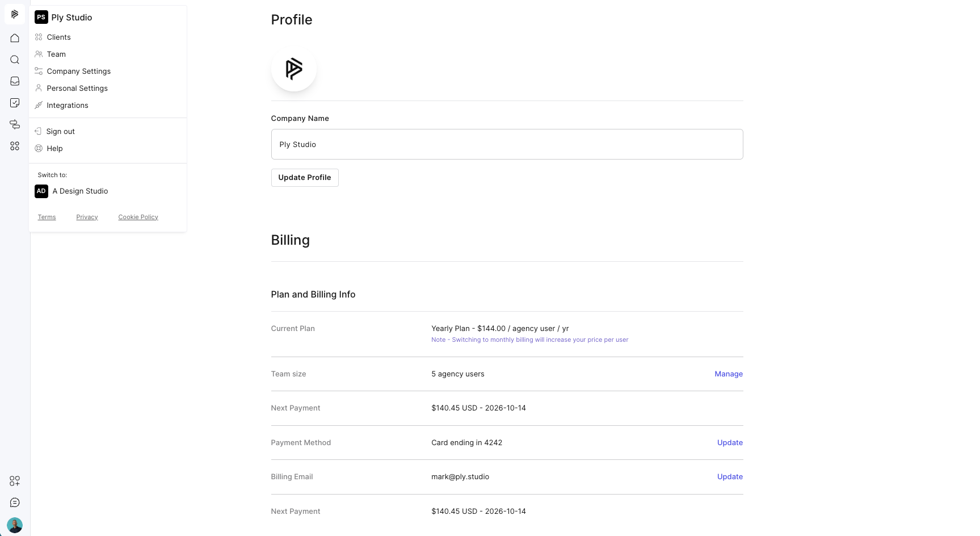Click the Ply logo icon at top left
This screenshot has height=536, width=980.
pyautogui.click(x=15, y=14)
